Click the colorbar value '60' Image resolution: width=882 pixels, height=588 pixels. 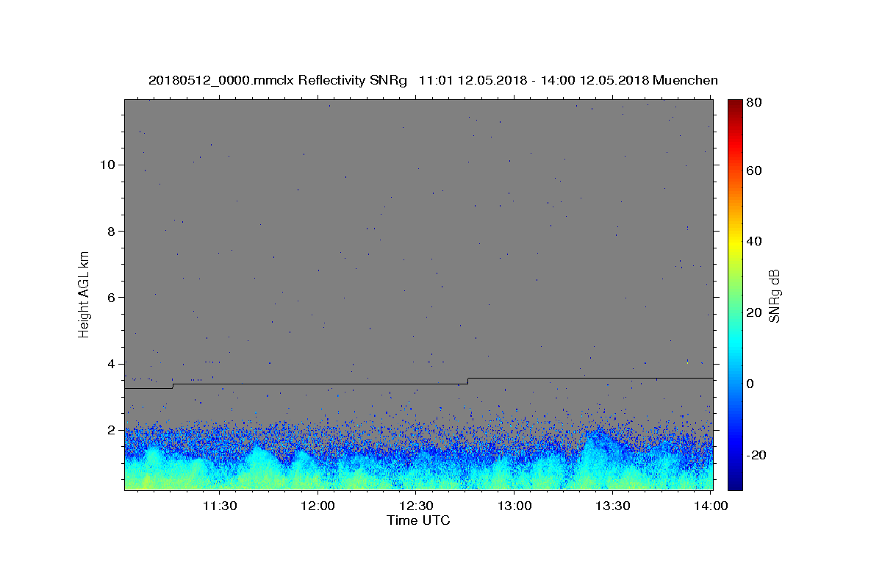click(x=755, y=171)
